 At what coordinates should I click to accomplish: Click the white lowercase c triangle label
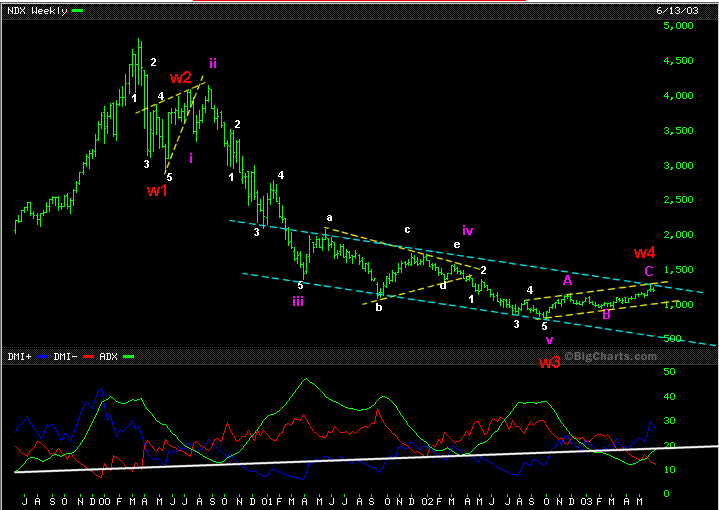coord(407,230)
